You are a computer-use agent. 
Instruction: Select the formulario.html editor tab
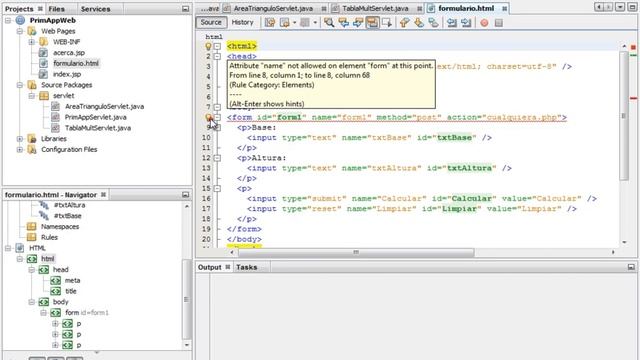pos(466,8)
